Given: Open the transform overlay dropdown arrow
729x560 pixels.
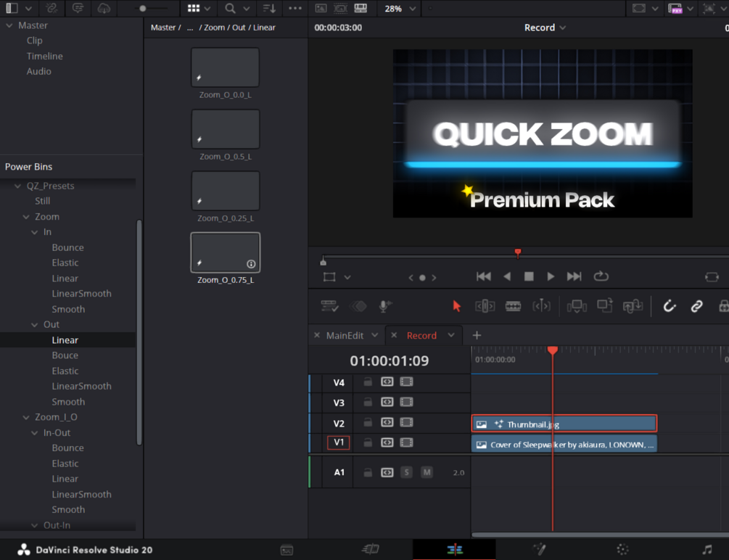Looking at the screenshot, I should 347,277.
